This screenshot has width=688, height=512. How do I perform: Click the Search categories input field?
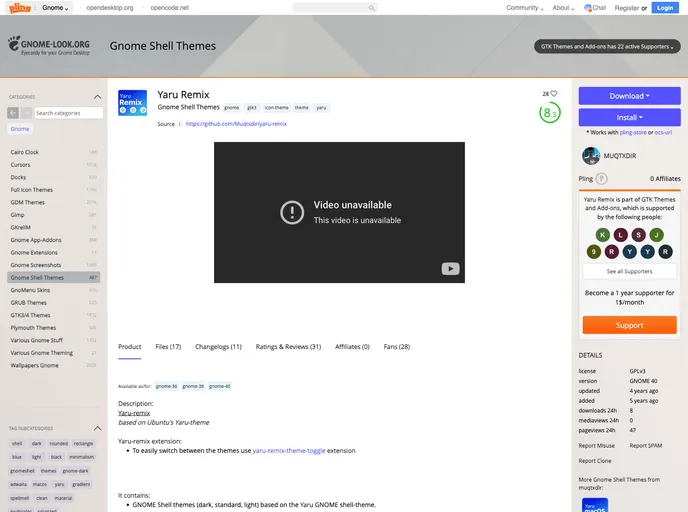point(69,113)
